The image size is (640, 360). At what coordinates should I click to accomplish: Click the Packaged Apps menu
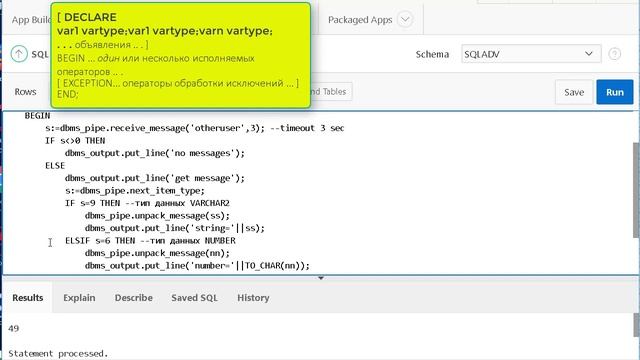coord(360,20)
